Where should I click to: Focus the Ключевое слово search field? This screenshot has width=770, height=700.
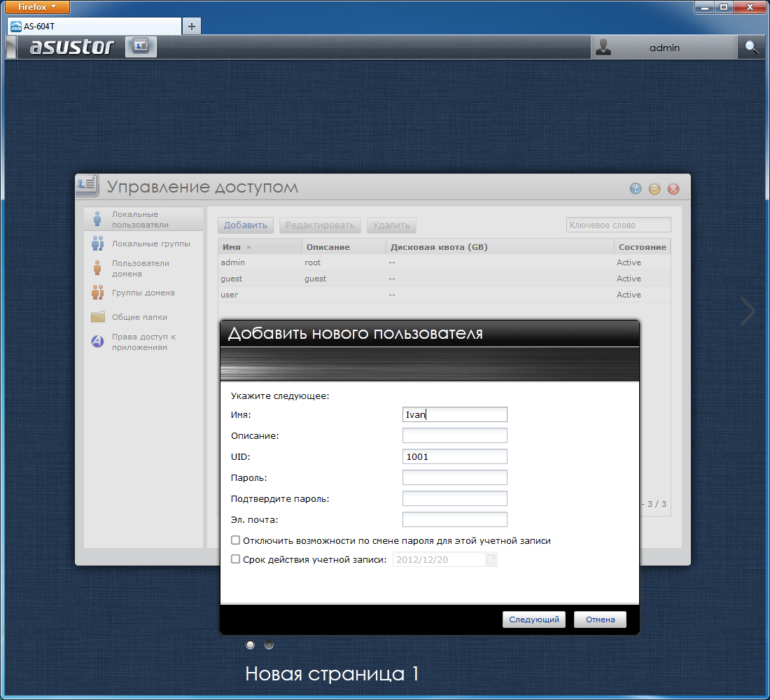(x=618, y=225)
